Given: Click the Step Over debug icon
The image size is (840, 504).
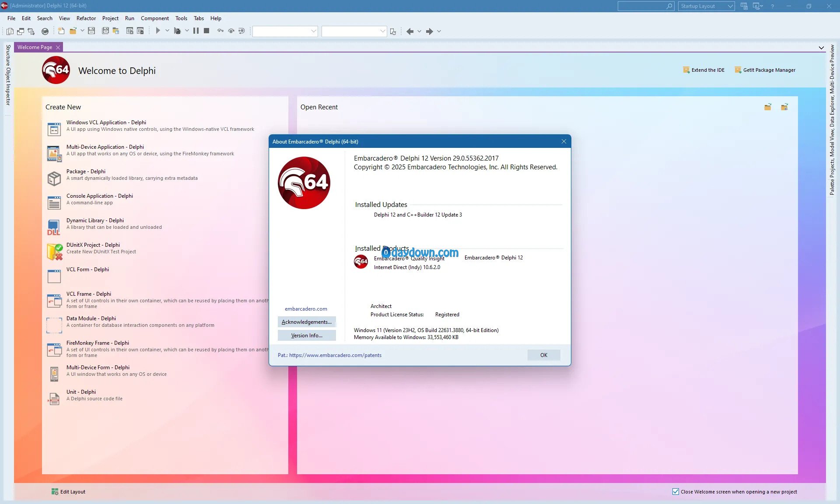Looking at the screenshot, I should point(231,31).
